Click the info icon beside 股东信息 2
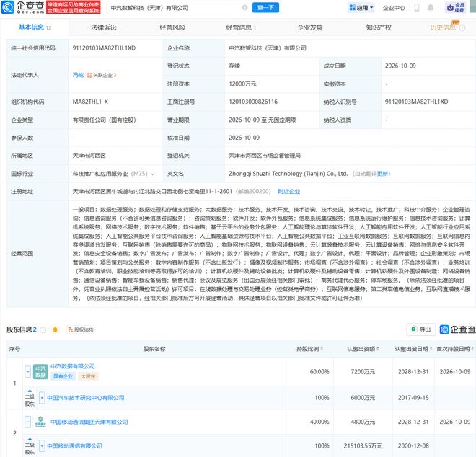The image size is (476, 457). (x=43, y=329)
